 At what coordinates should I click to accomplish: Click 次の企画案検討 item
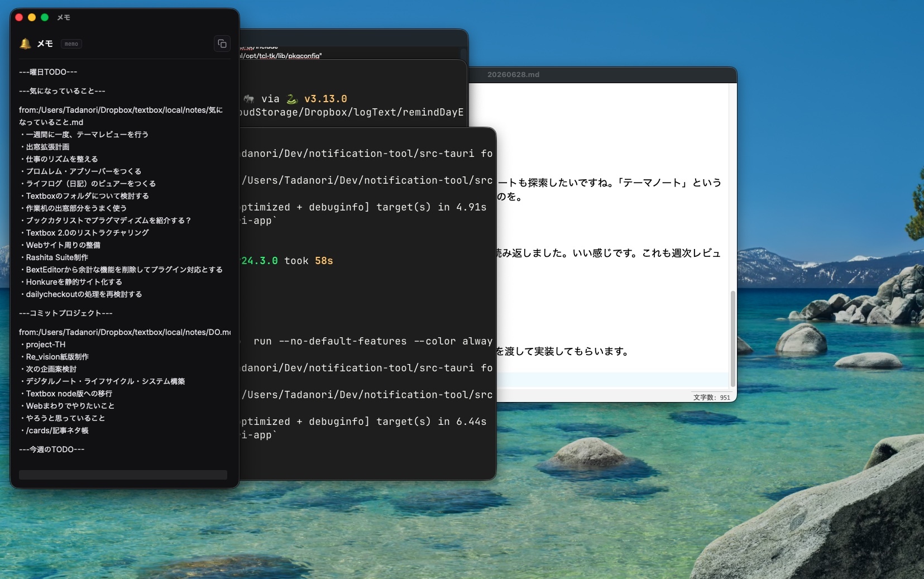click(x=48, y=369)
